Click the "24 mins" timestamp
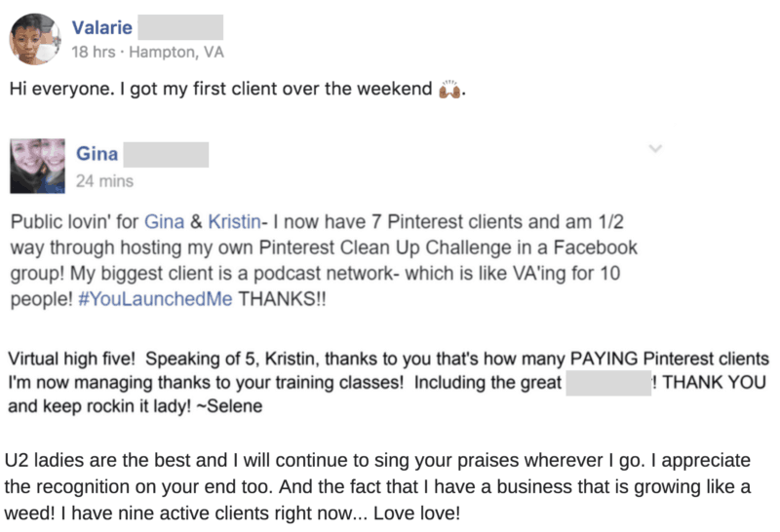780x532 pixels. 104,180
